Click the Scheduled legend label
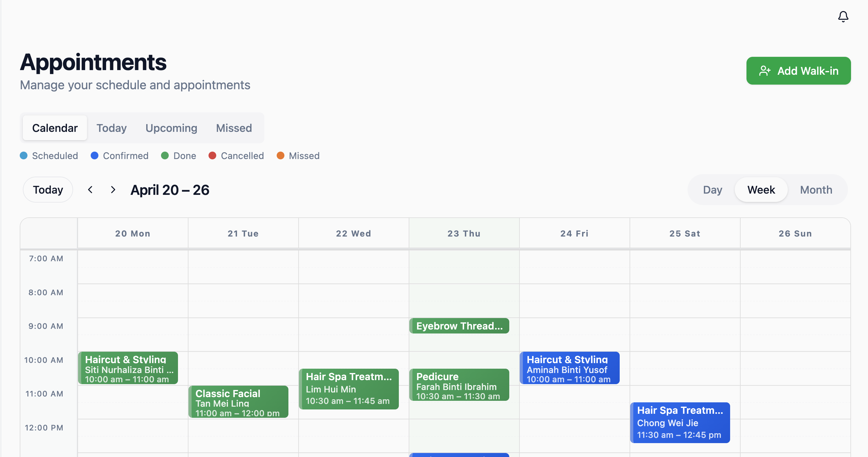The image size is (868, 457). (x=55, y=156)
